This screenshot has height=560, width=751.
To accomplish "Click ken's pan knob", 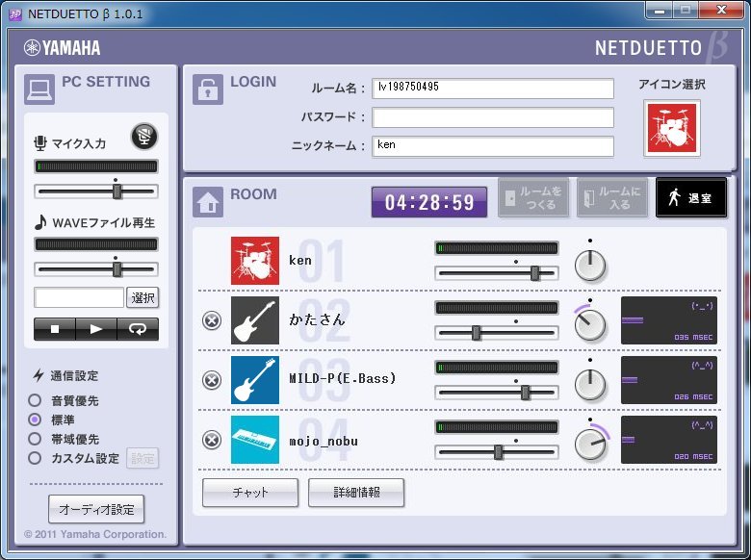I will point(590,266).
